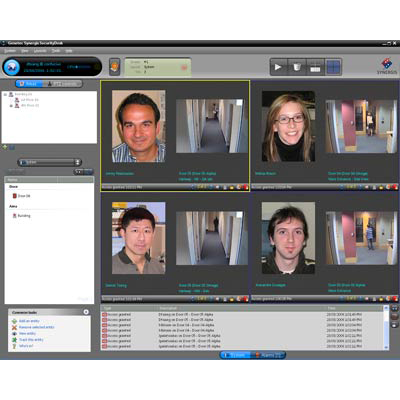Image resolution: width=400 pixels, height=400 pixels.
Task: Click the lobby camera view in the top-right tile
Action: click(361, 126)
